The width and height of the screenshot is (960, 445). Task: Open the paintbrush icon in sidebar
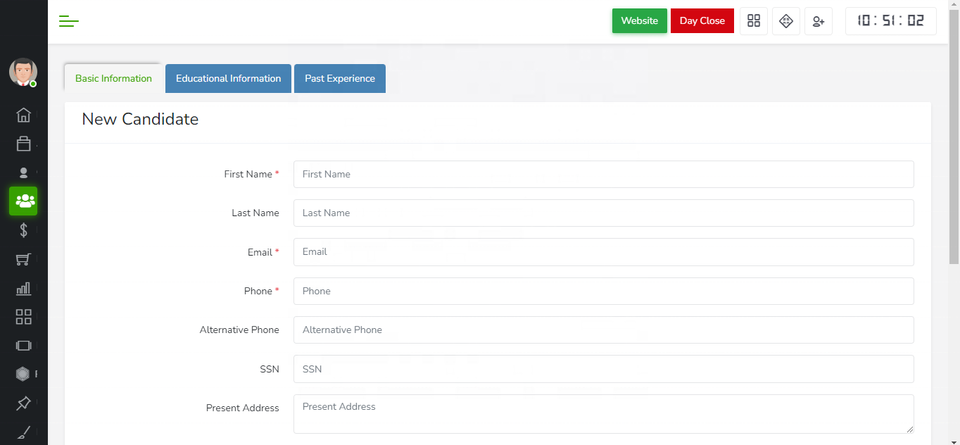(23, 432)
